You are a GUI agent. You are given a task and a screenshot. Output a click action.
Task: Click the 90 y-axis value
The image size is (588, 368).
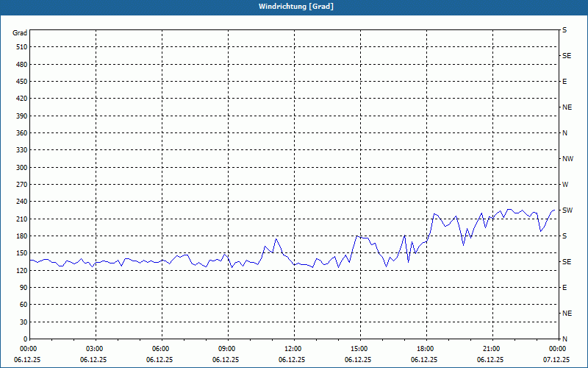(x=24, y=288)
